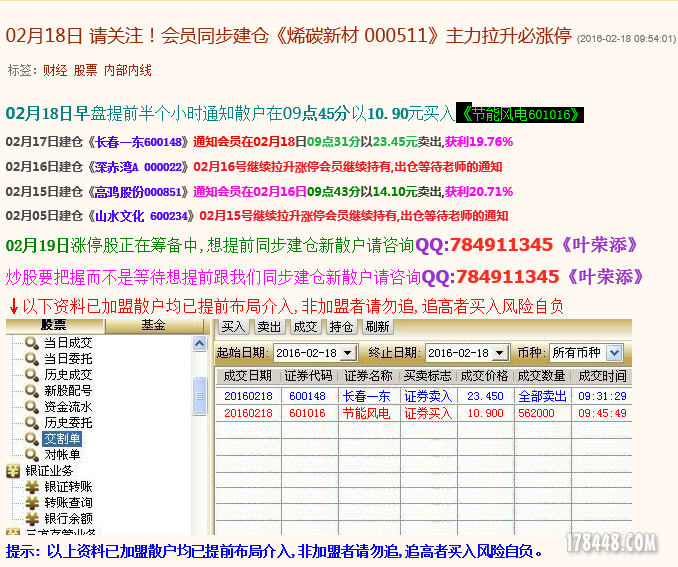Open the 终止日期 date dropdown
678x567 pixels.
(500, 353)
